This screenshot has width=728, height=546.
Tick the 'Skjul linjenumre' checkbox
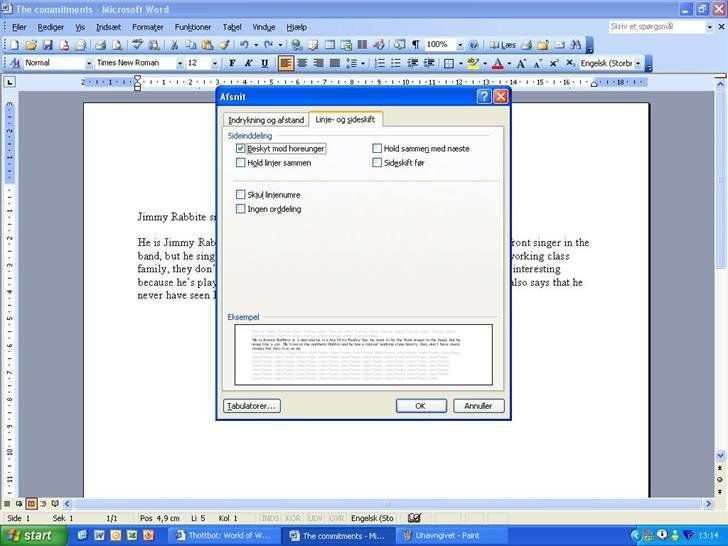(x=241, y=195)
